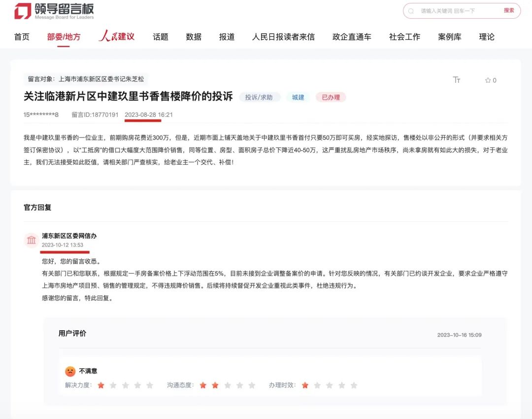This screenshot has width=532, height=419.
Task: Click the reply date 2023-10-12 13:53
Action: pyautogui.click(x=63, y=245)
